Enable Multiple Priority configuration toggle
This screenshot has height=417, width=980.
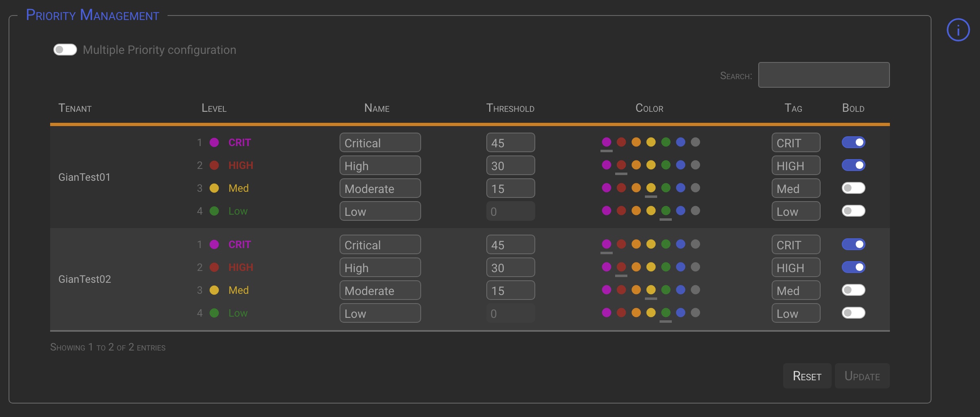point(65,50)
